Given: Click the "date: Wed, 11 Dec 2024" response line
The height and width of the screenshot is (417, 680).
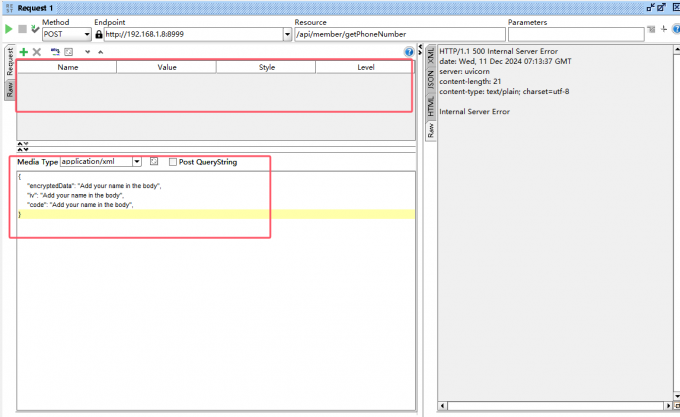Looking at the screenshot, I should (x=505, y=61).
